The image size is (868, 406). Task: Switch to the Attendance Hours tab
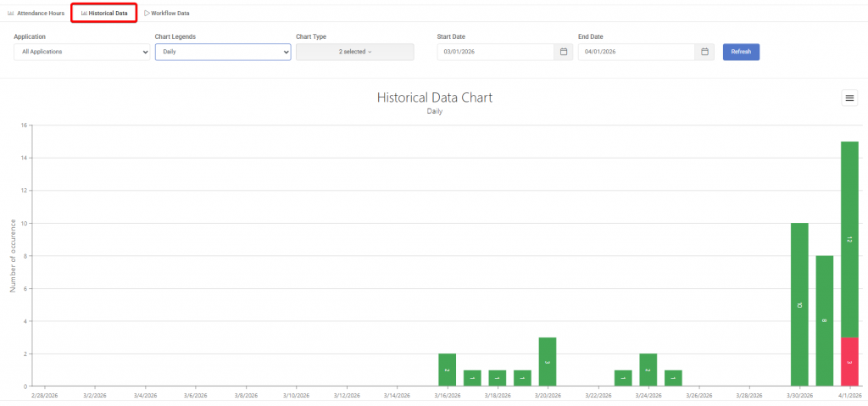coord(36,14)
